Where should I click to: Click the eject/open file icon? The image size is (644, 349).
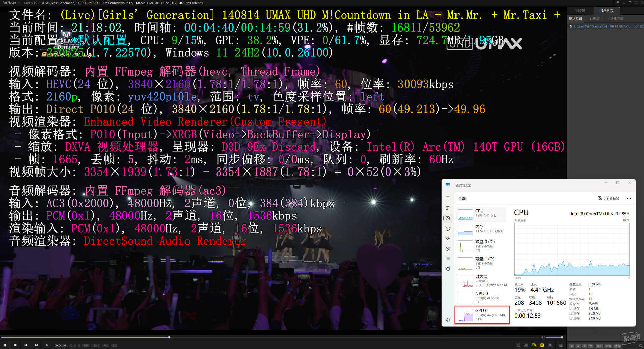47,345
